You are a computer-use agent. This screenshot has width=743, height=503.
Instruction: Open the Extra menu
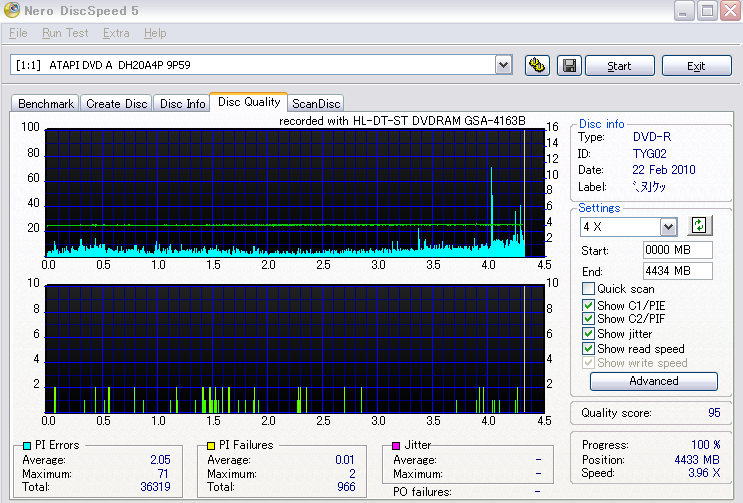(x=116, y=33)
